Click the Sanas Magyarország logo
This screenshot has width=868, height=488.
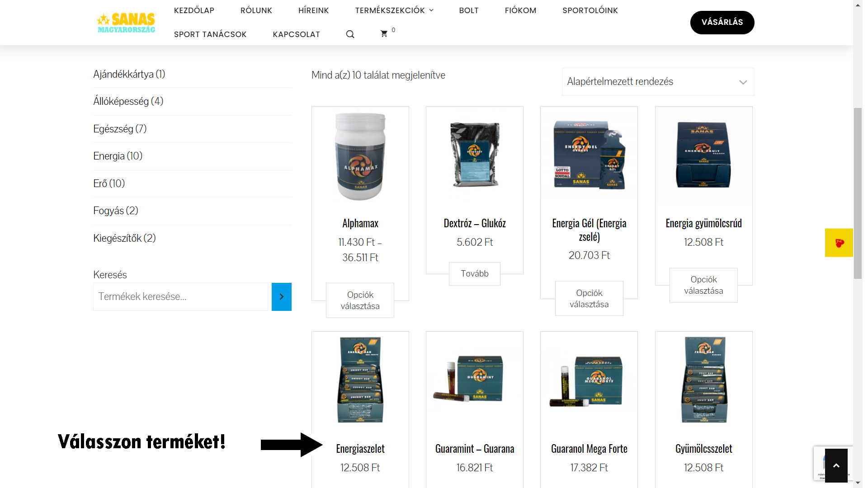pyautogui.click(x=126, y=23)
